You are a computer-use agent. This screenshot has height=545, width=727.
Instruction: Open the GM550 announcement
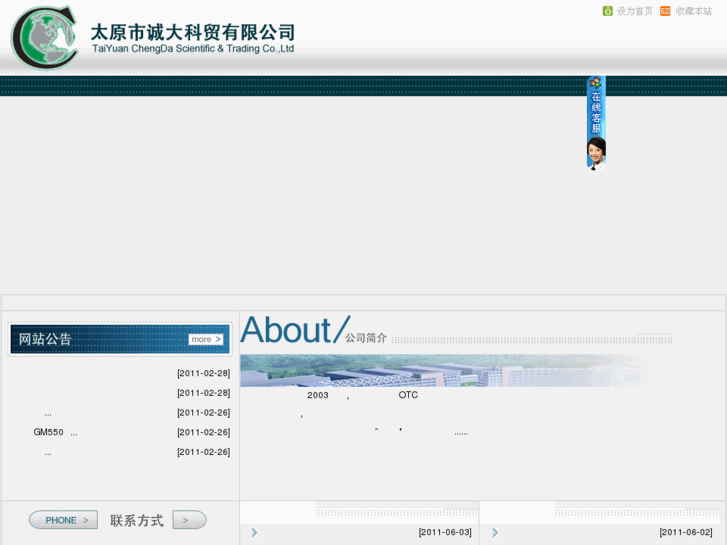tap(55, 432)
